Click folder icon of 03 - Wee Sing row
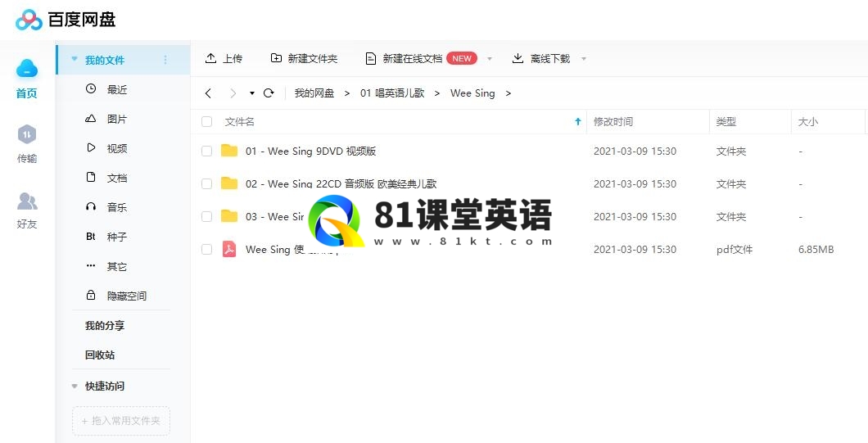The width and height of the screenshot is (868, 443). [x=228, y=216]
